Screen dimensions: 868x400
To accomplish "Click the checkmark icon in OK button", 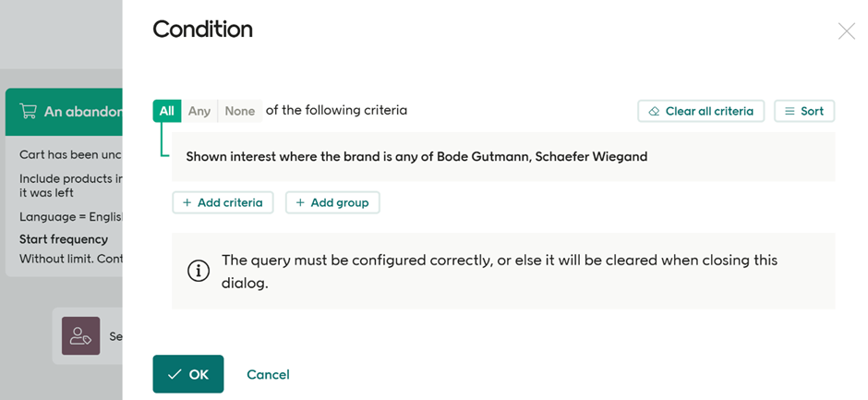I will (x=175, y=374).
